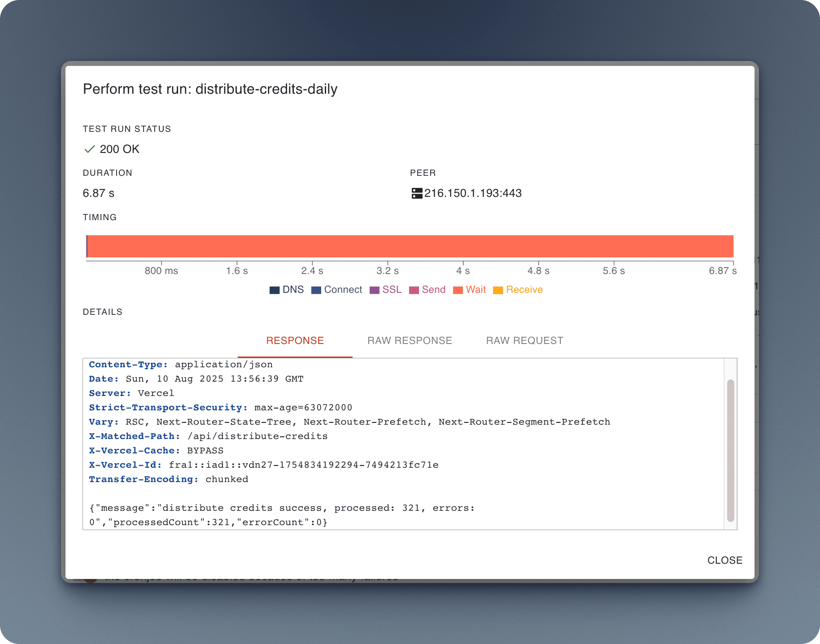Click the 200 OK status text
The image size is (820, 644).
(119, 149)
